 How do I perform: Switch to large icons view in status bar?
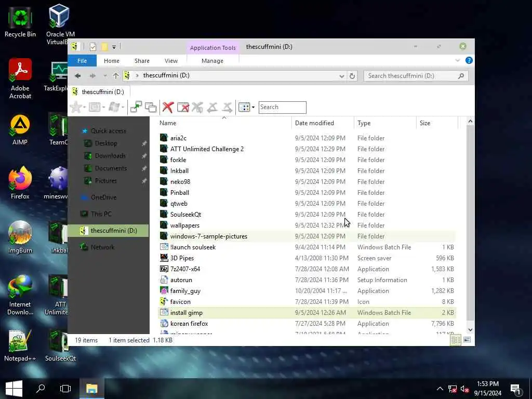pos(467,340)
